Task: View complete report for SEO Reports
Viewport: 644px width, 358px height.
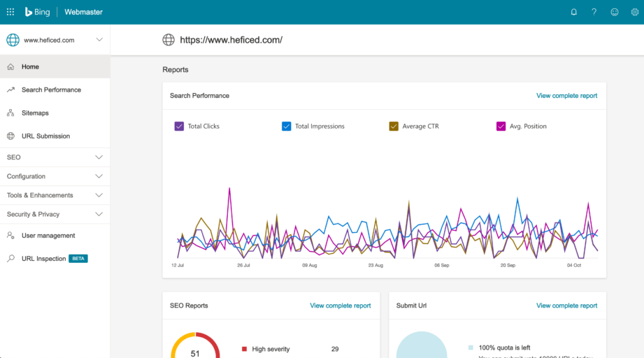Action: click(x=340, y=306)
